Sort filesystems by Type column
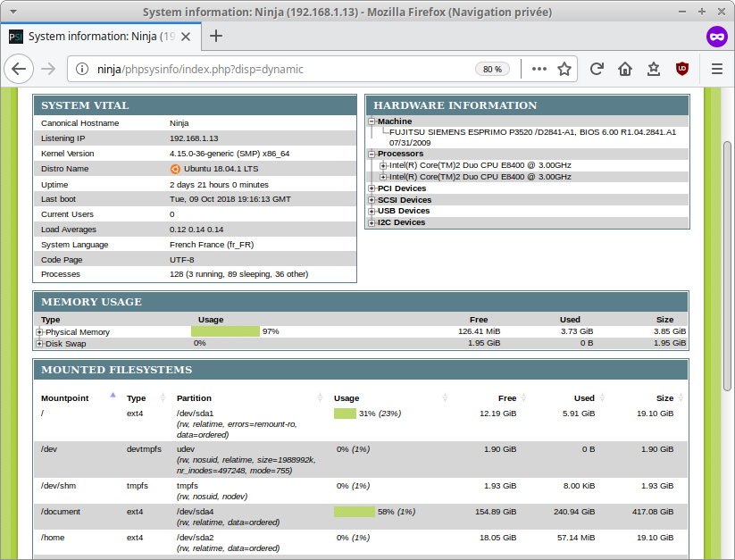 [x=136, y=397]
